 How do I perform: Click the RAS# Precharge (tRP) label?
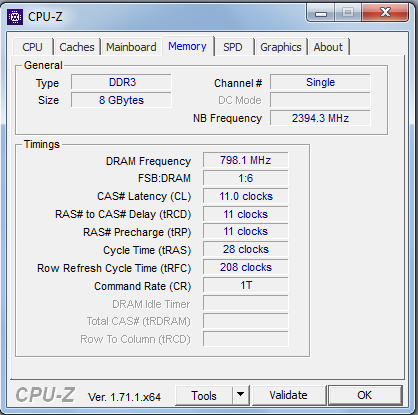coord(137,232)
